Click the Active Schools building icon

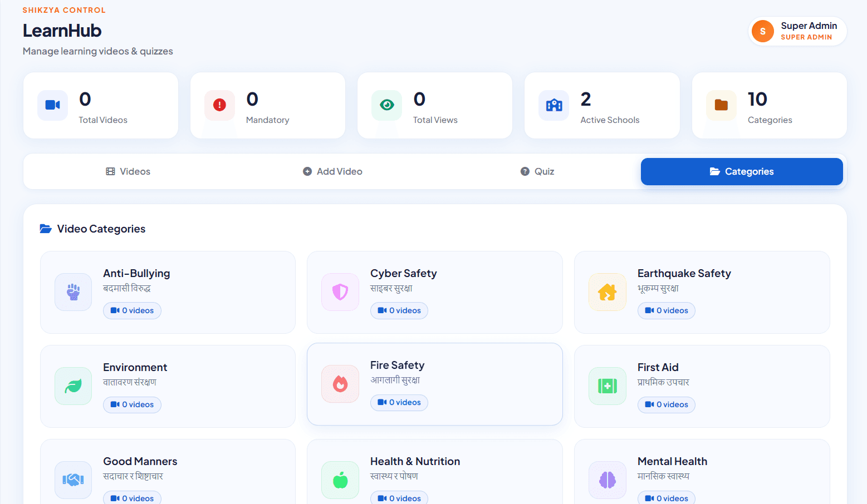point(553,105)
